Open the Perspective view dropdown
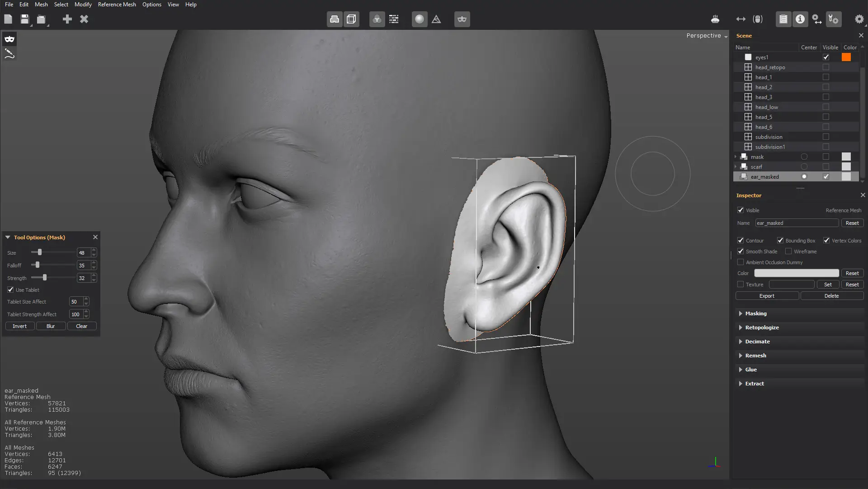 click(707, 36)
